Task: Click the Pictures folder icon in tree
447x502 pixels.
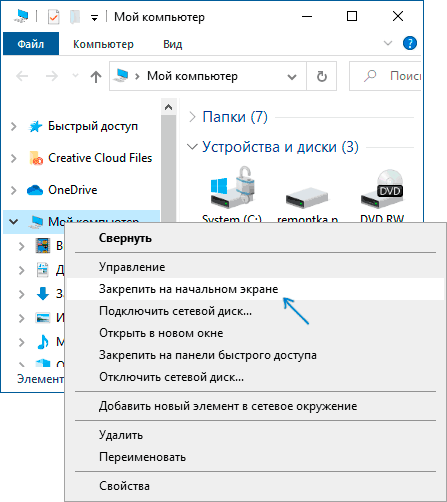Action: (x=43, y=318)
